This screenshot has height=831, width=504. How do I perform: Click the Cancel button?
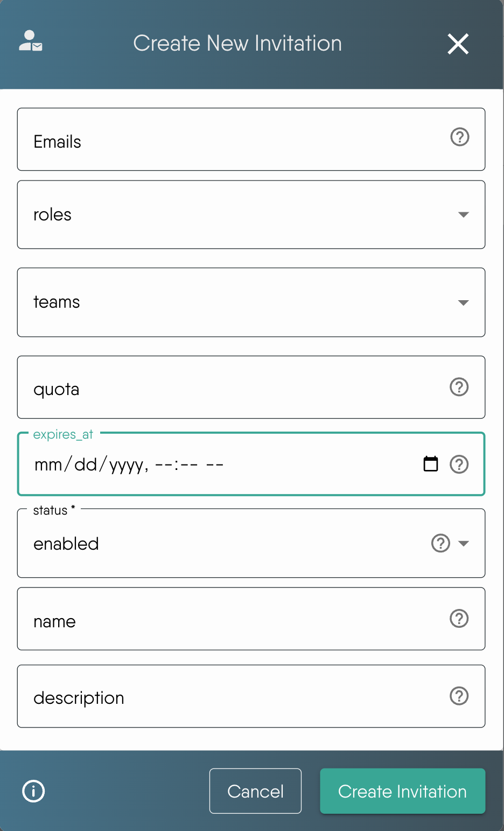255,791
